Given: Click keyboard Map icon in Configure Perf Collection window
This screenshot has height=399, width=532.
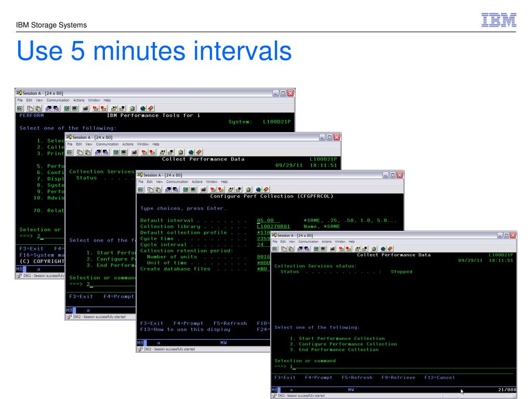Looking at the screenshot, I should (x=203, y=190).
